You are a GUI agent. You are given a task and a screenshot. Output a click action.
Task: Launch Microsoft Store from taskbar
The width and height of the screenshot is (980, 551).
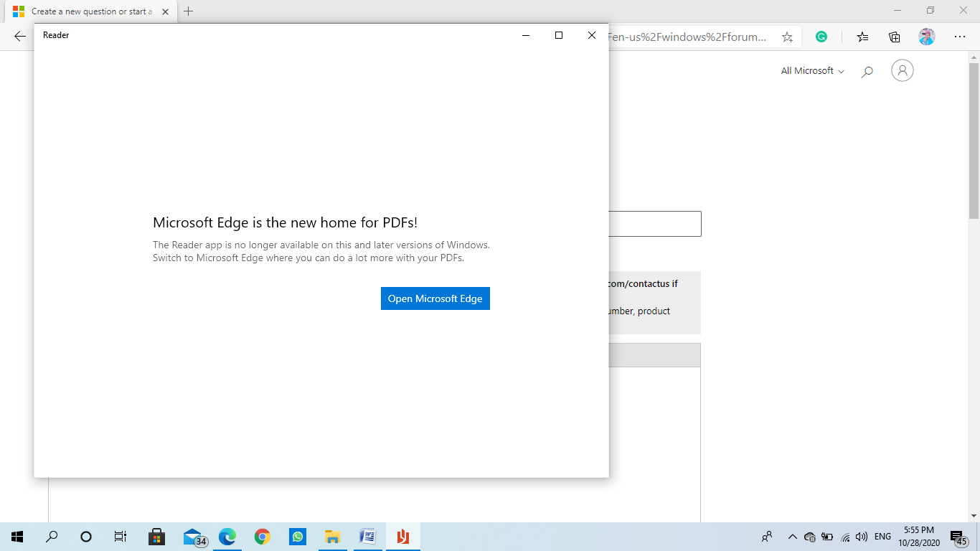(x=156, y=537)
